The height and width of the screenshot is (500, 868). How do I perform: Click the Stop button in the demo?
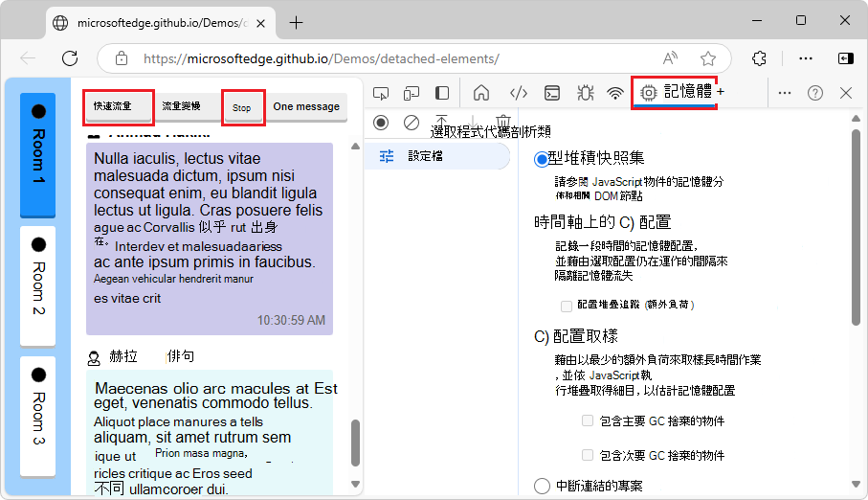tap(242, 107)
